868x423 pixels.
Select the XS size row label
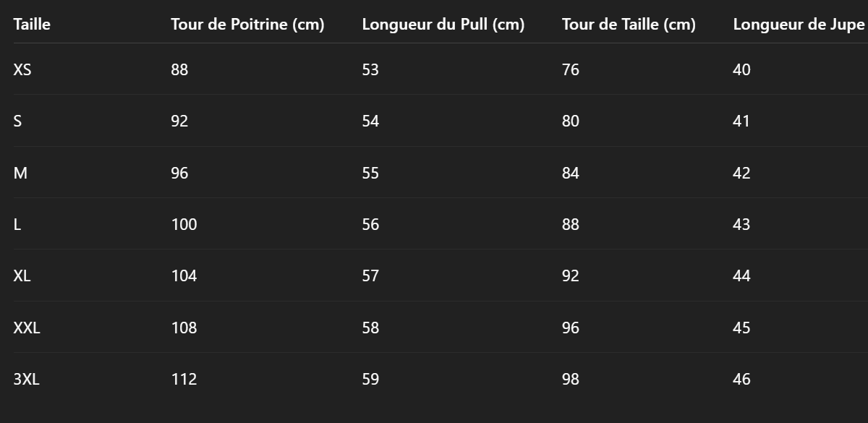tap(22, 69)
